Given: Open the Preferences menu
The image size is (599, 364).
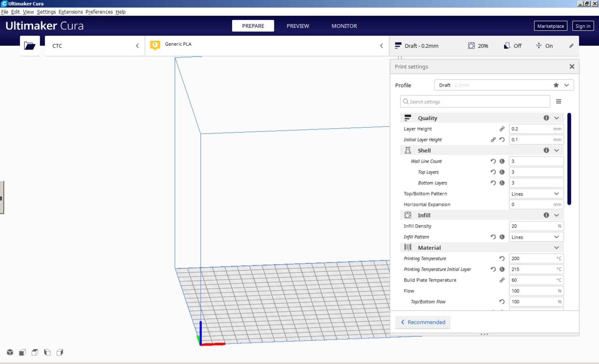Looking at the screenshot, I should click(99, 12).
